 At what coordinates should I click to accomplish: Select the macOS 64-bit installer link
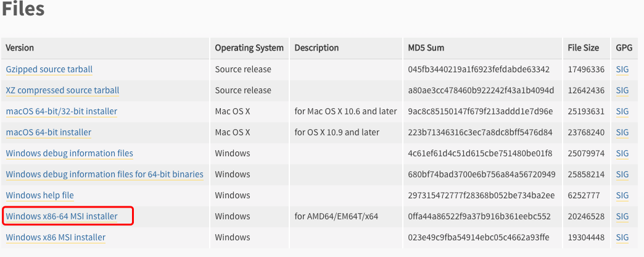49,132
